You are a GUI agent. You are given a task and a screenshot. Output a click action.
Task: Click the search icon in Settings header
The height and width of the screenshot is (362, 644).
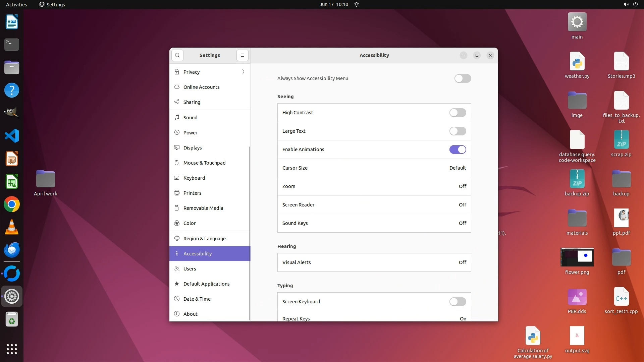(177, 55)
